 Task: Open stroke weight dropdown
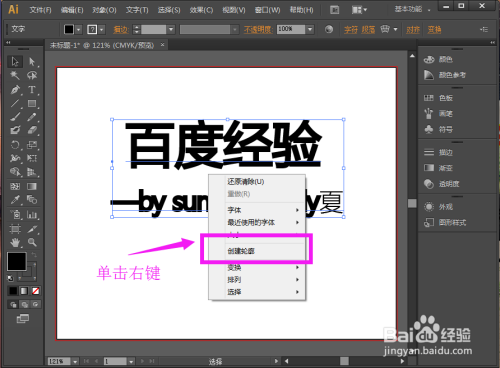(x=171, y=30)
